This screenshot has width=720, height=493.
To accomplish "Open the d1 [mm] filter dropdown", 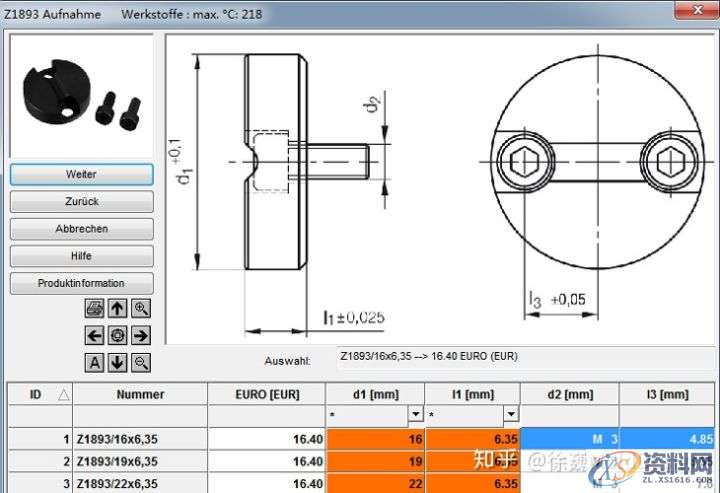I will click(415, 414).
